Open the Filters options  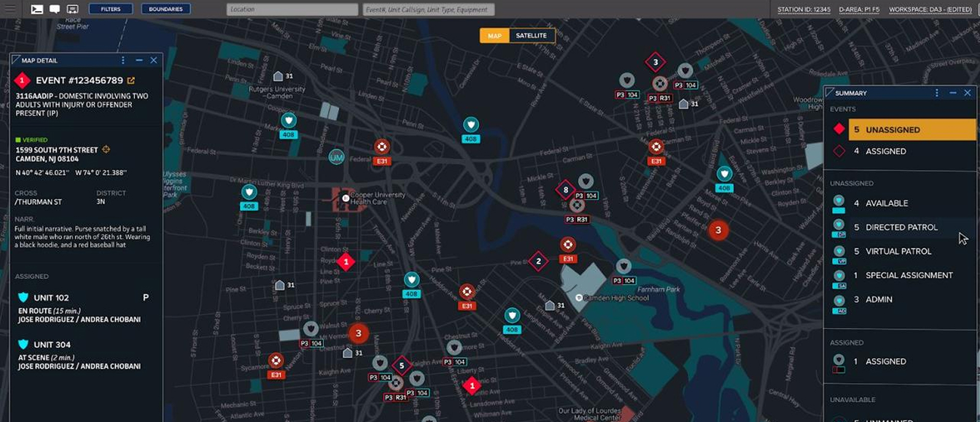click(111, 9)
